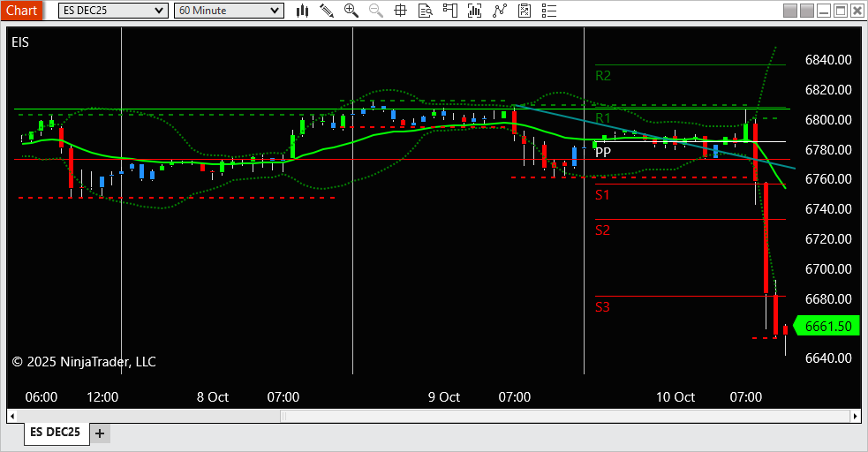Click the horizontal scrollbar left arrow
868x452 pixels.
12,416
